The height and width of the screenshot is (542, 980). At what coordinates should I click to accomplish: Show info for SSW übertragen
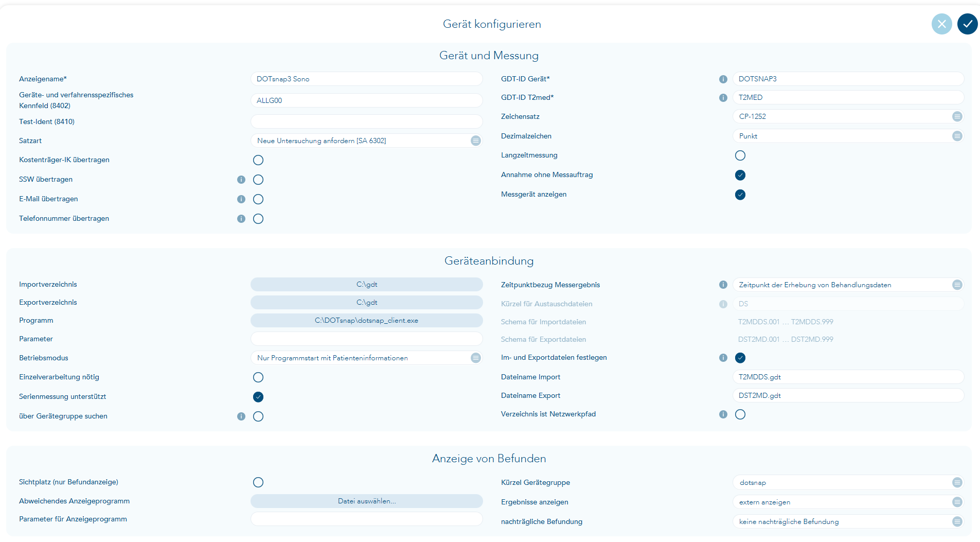tap(241, 180)
